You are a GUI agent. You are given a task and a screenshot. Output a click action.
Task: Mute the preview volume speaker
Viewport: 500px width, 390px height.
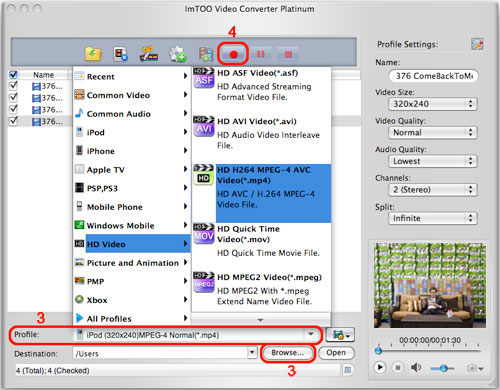pyautogui.click(x=416, y=367)
